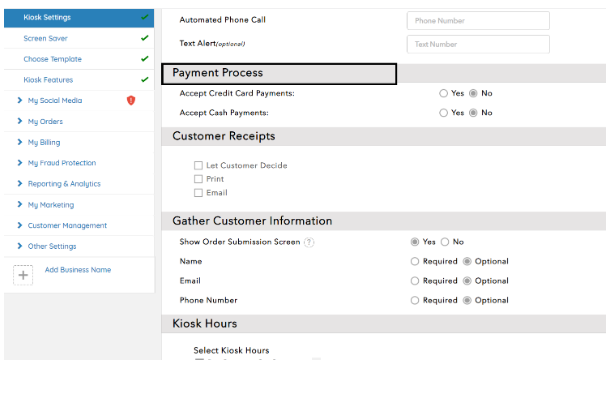Check the Email receipt checkbox
Viewport: 613px width, 399px height.
[199, 193]
